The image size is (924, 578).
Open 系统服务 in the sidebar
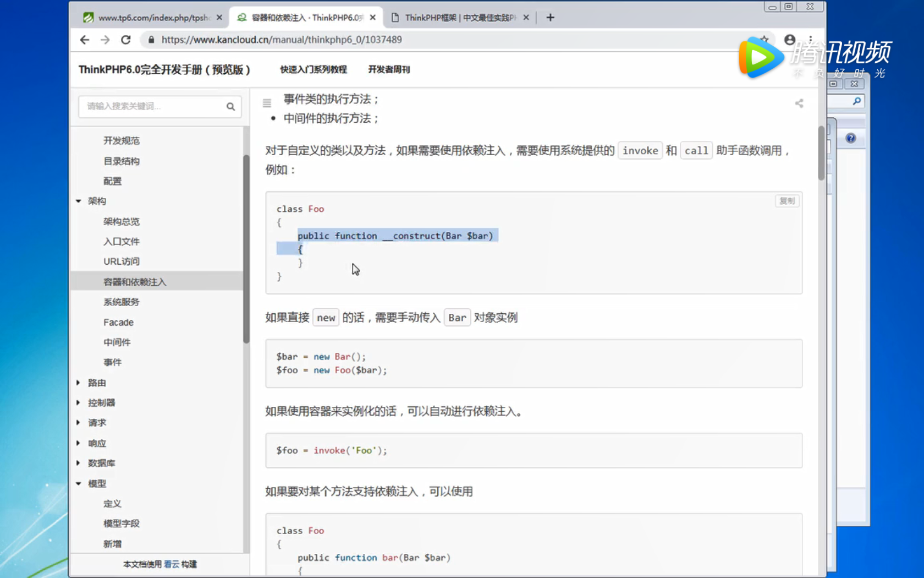click(x=122, y=302)
